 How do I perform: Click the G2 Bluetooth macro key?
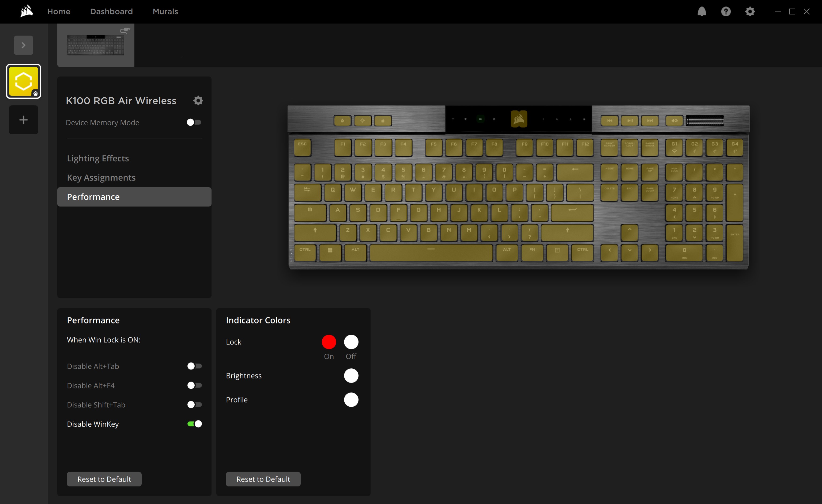pyautogui.click(x=695, y=148)
